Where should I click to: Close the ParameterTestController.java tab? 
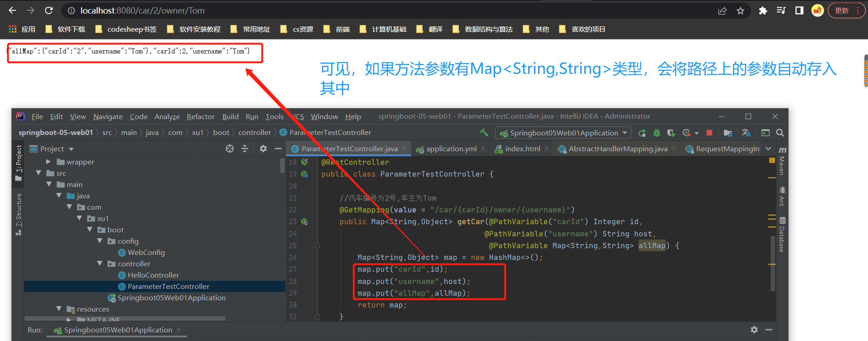[x=404, y=149]
